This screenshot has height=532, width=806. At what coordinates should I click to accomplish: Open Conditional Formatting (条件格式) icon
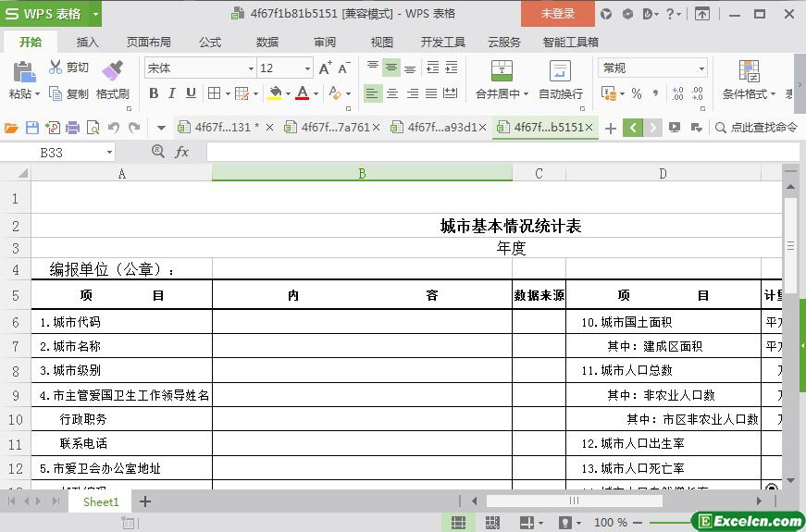(749, 71)
